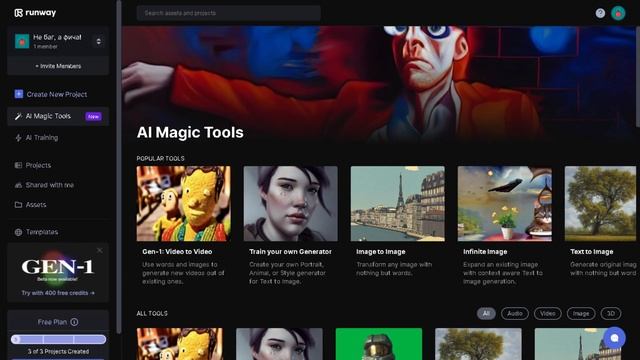640x360 pixels.
Task: Click the ALL TOOLS section label
Action: click(x=152, y=313)
